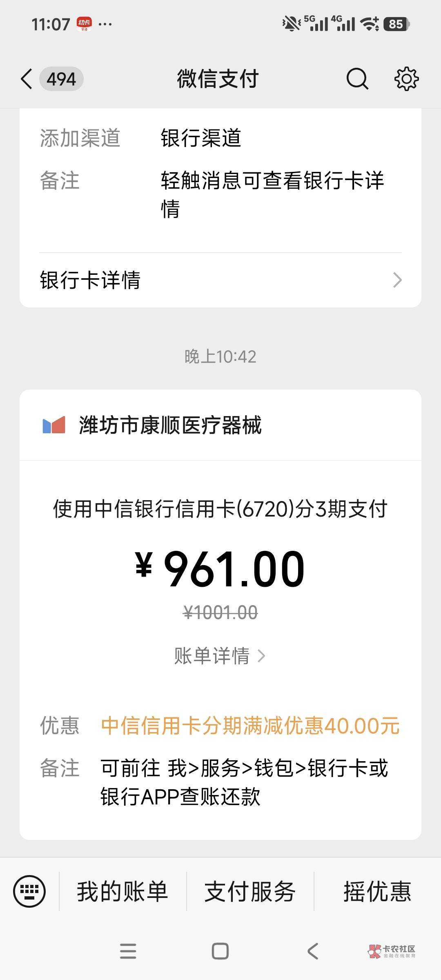
Task: Switch to keyboard input icon
Action: pos(29,891)
